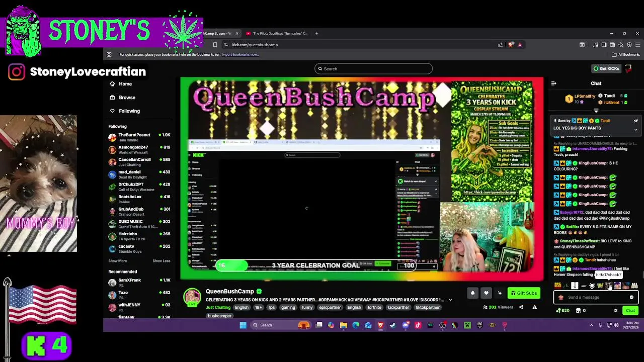Click the yellow W emote in quick emotes

600,286
